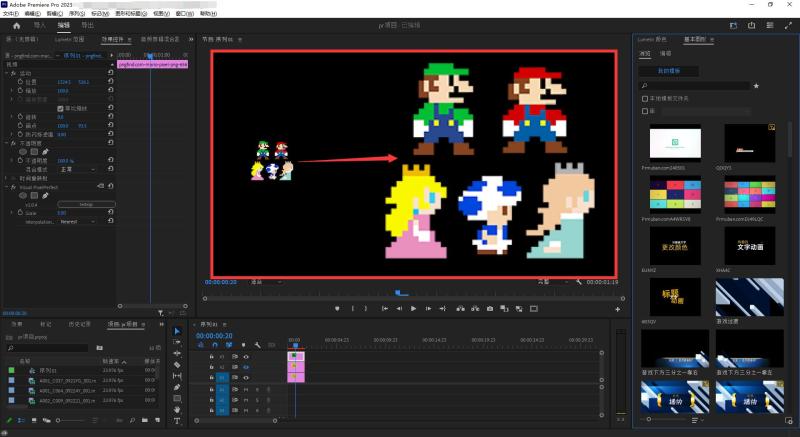Show overflow tabs in Effect Controls group
The width and height of the screenshot is (800, 437).
(x=191, y=39)
